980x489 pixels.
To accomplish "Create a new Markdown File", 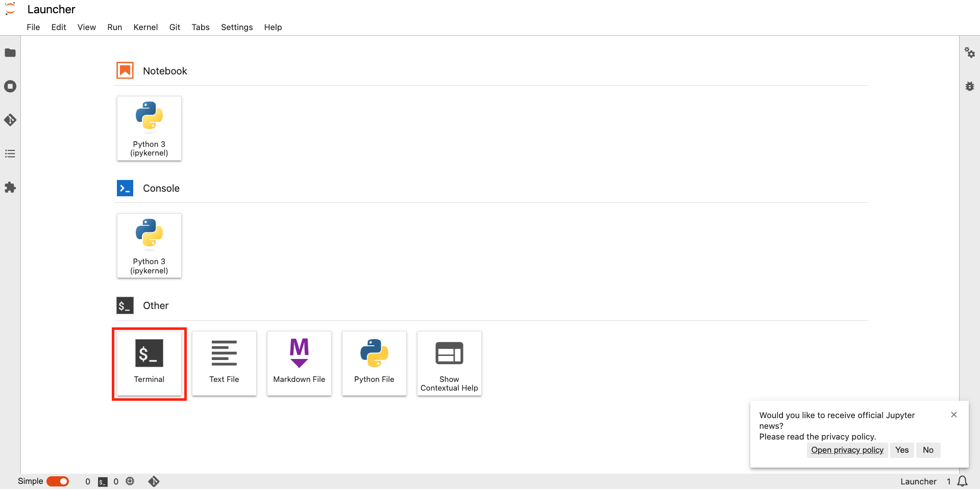I will point(299,364).
